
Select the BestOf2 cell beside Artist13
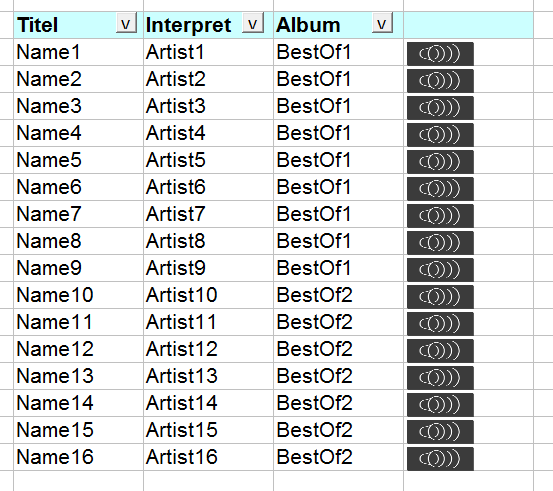(338, 376)
